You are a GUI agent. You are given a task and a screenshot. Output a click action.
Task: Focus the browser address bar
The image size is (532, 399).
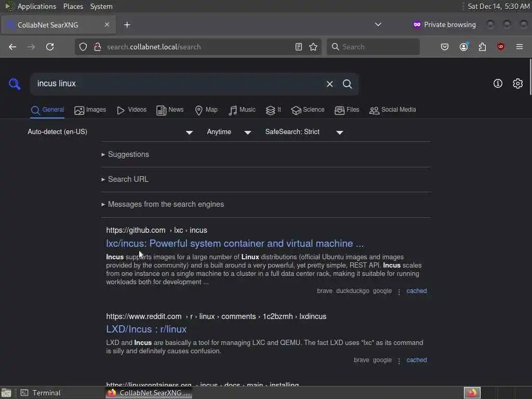click(x=198, y=47)
